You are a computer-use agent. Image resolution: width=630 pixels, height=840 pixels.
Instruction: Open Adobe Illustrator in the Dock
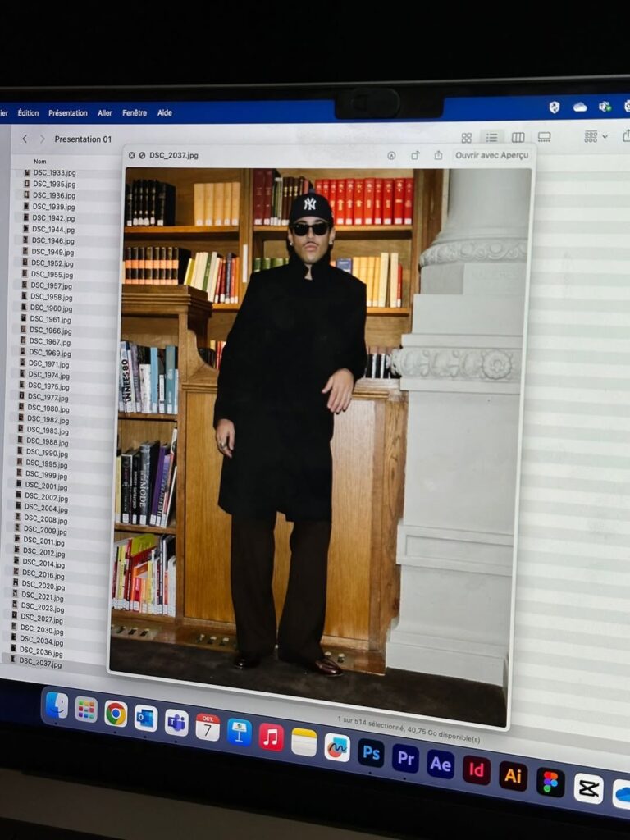[x=513, y=775]
